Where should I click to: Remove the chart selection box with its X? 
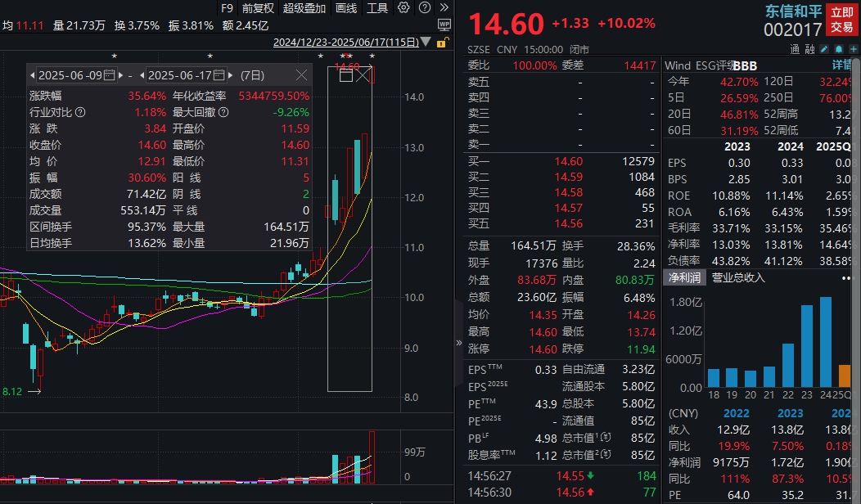[363, 75]
